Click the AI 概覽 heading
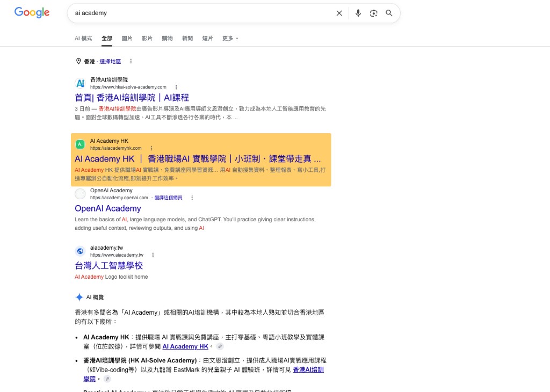Screen dimensions: 550x392 (x=95, y=297)
